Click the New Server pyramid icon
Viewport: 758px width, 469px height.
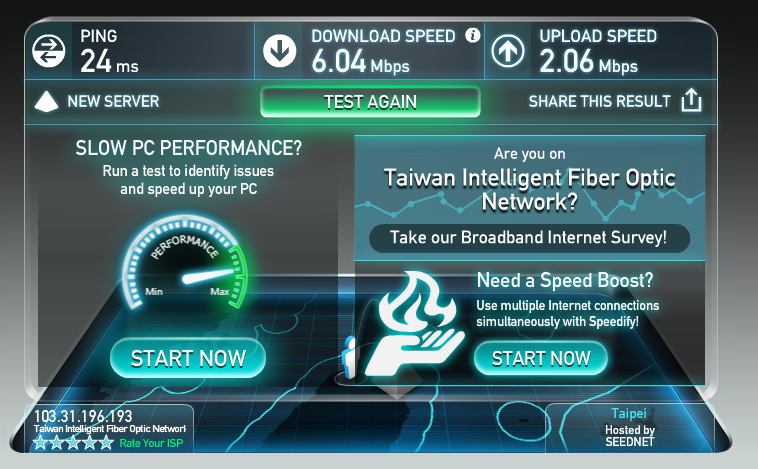46,102
